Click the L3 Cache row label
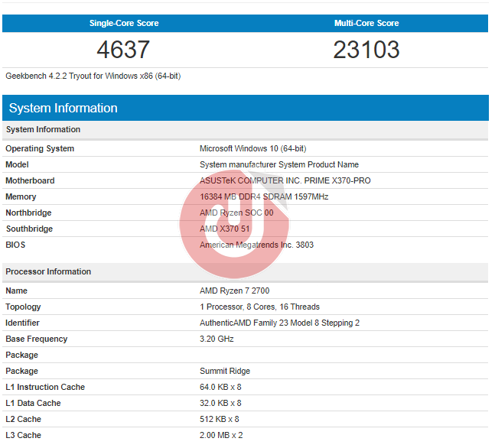Screen dimensions: 495x448 23,435
